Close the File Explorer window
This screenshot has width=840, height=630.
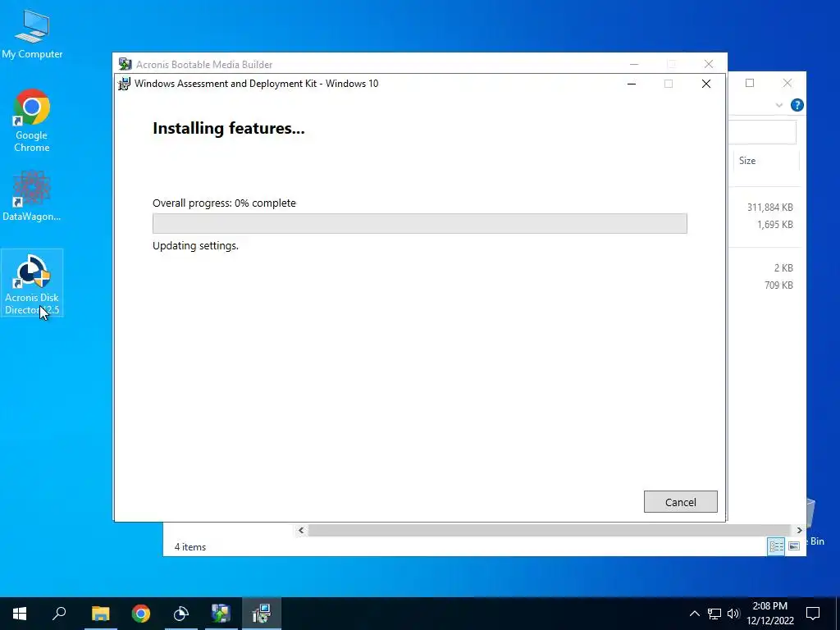pyautogui.click(x=787, y=83)
